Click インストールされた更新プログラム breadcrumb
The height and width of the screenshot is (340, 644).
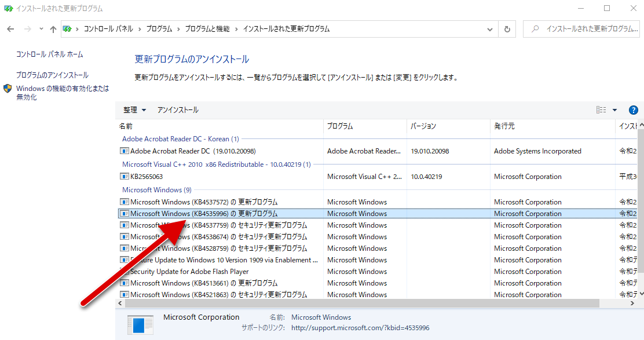(286, 29)
